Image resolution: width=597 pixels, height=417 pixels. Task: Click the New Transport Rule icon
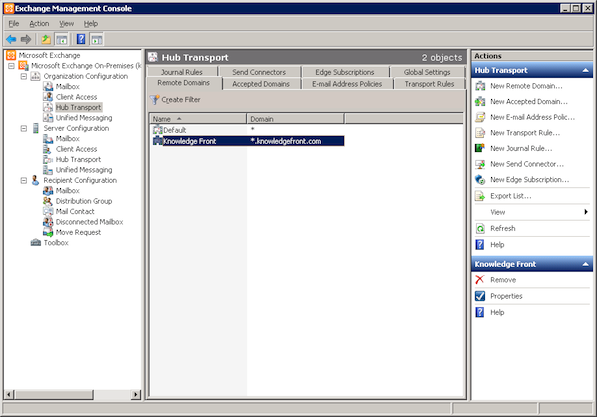pyautogui.click(x=480, y=133)
